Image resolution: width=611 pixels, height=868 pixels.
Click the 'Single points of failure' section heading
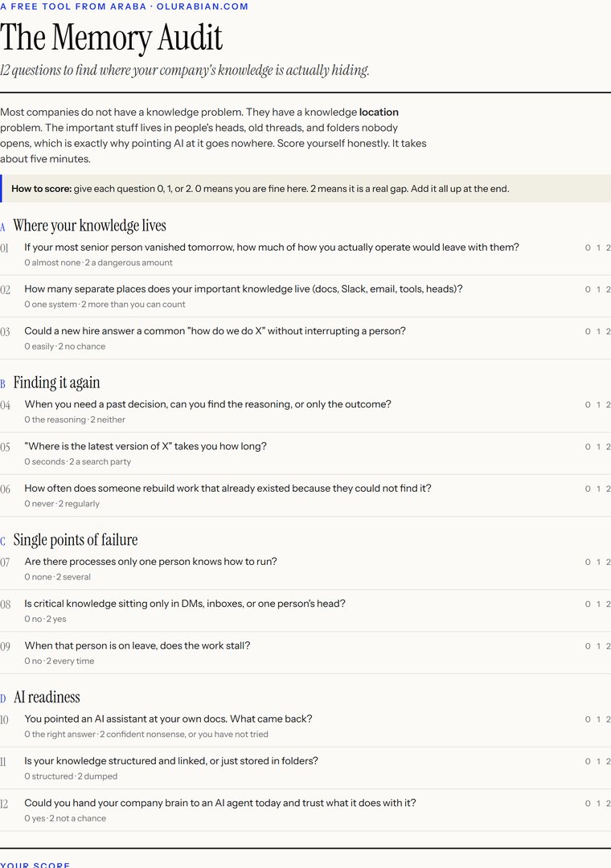point(76,540)
